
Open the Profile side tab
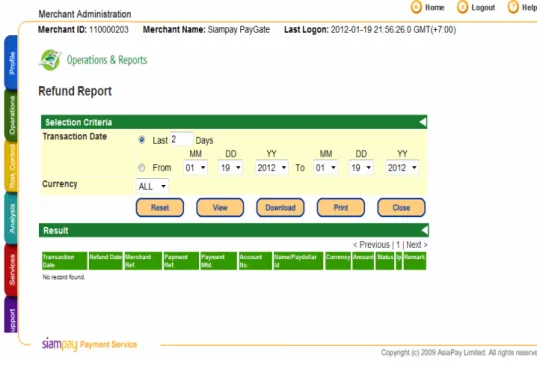11,62
